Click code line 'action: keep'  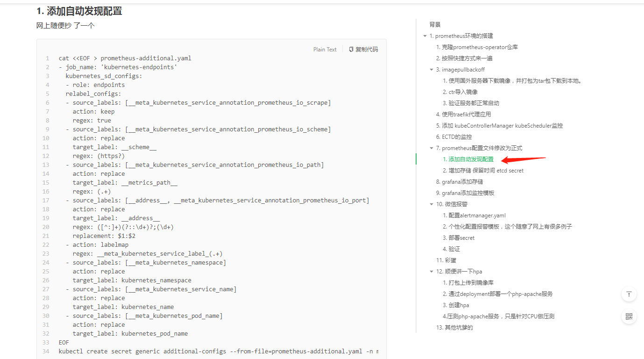[93, 112]
